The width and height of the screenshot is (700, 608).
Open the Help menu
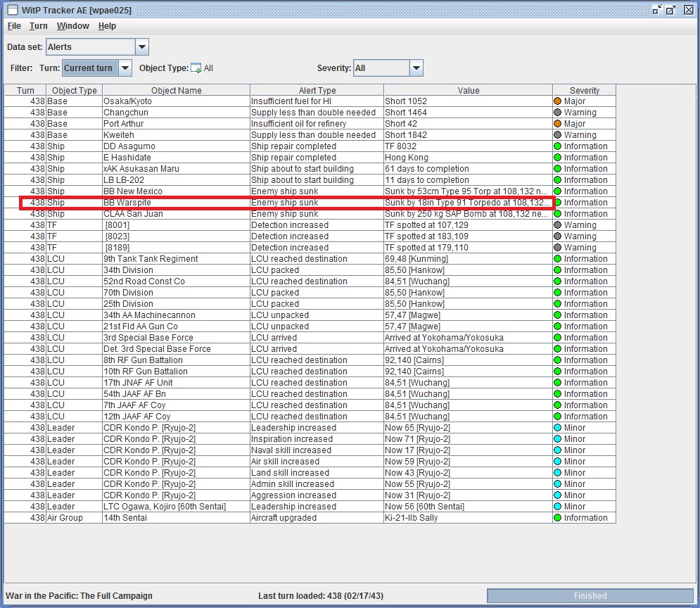(107, 26)
